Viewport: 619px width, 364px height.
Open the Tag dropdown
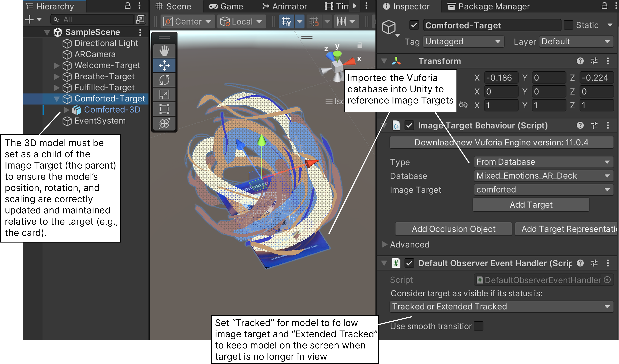464,42
